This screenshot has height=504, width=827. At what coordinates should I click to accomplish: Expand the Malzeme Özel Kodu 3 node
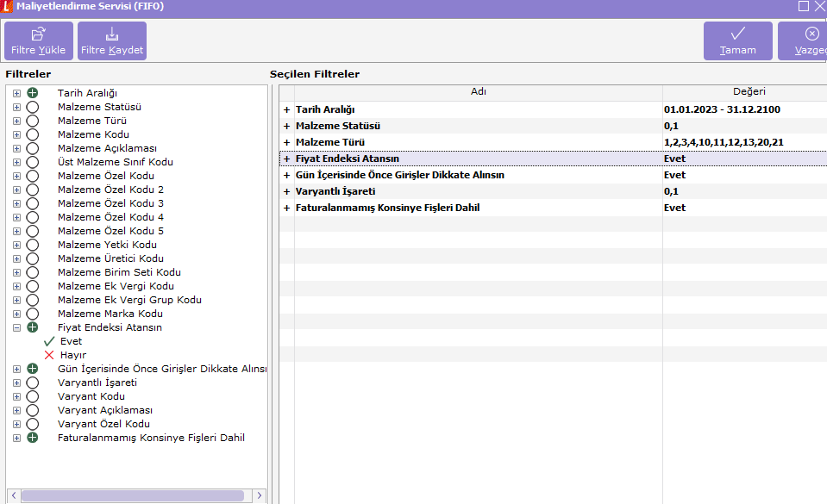[17, 203]
